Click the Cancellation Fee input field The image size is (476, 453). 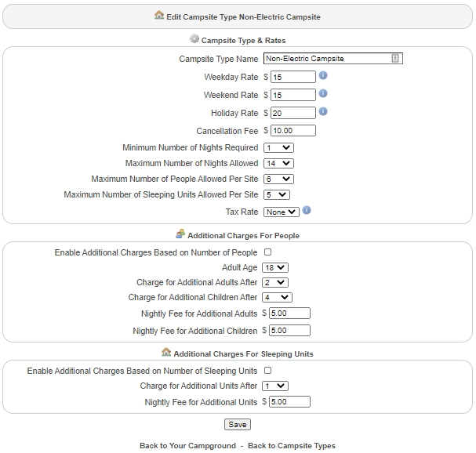pyautogui.click(x=293, y=131)
